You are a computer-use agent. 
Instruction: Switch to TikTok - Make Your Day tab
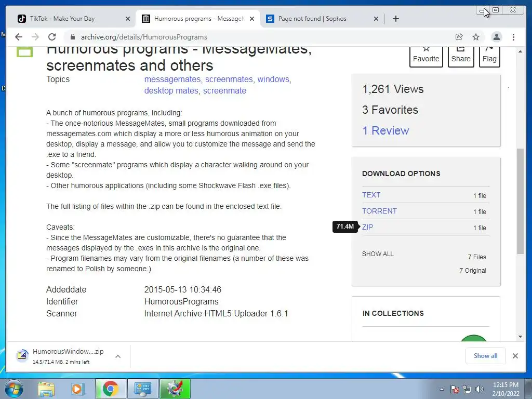coord(62,19)
